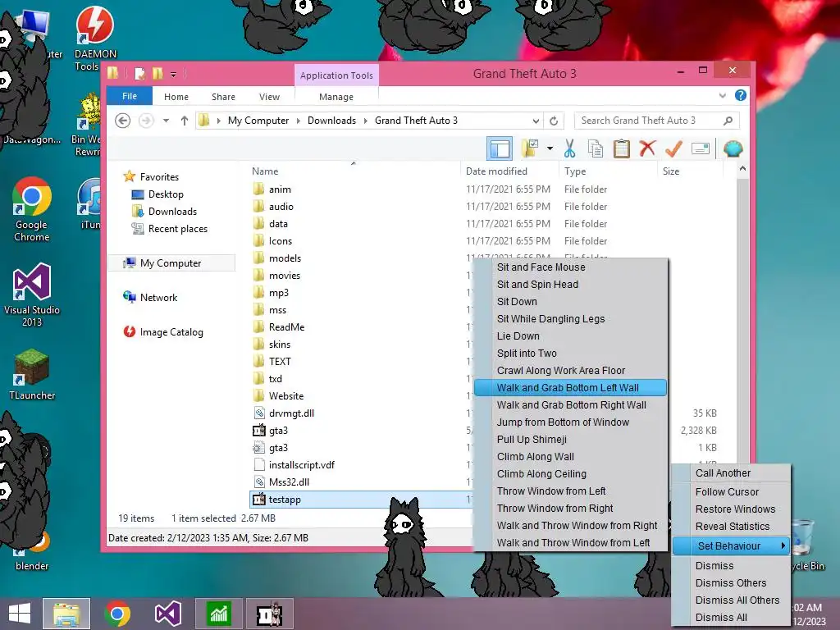840x630 pixels.
Task: Click the Application Tools contextual tab
Action: point(336,75)
